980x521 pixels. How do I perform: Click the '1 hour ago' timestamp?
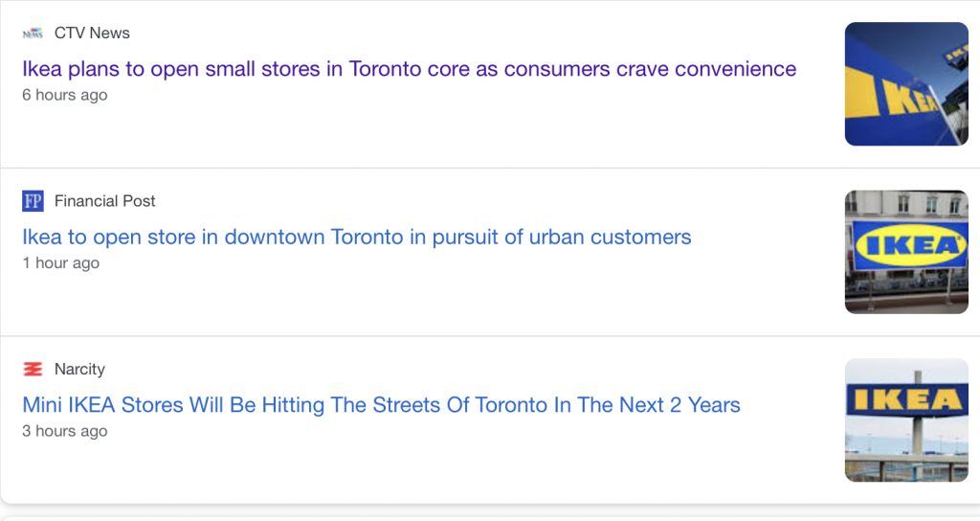point(60,263)
